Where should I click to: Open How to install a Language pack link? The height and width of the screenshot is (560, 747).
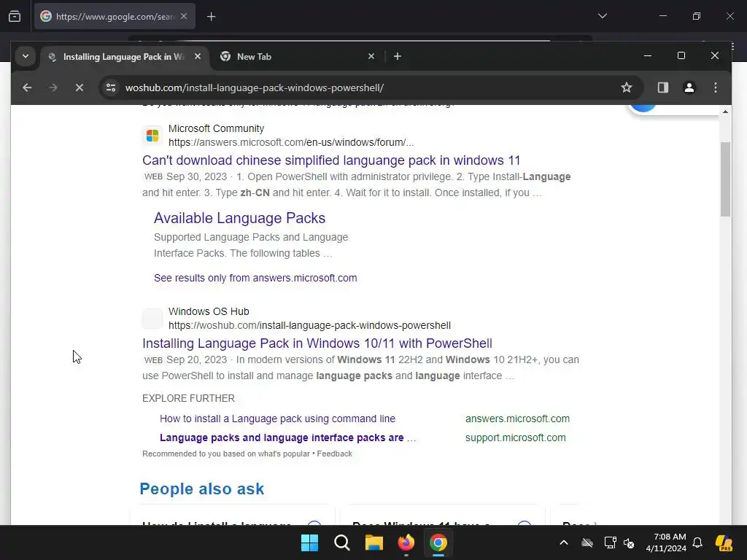coord(277,419)
